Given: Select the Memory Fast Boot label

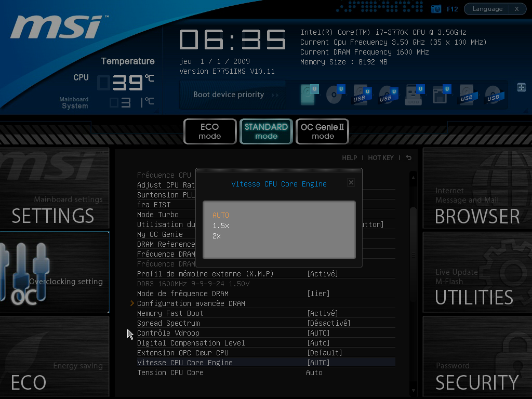Looking at the screenshot, I should click(170, 313).
